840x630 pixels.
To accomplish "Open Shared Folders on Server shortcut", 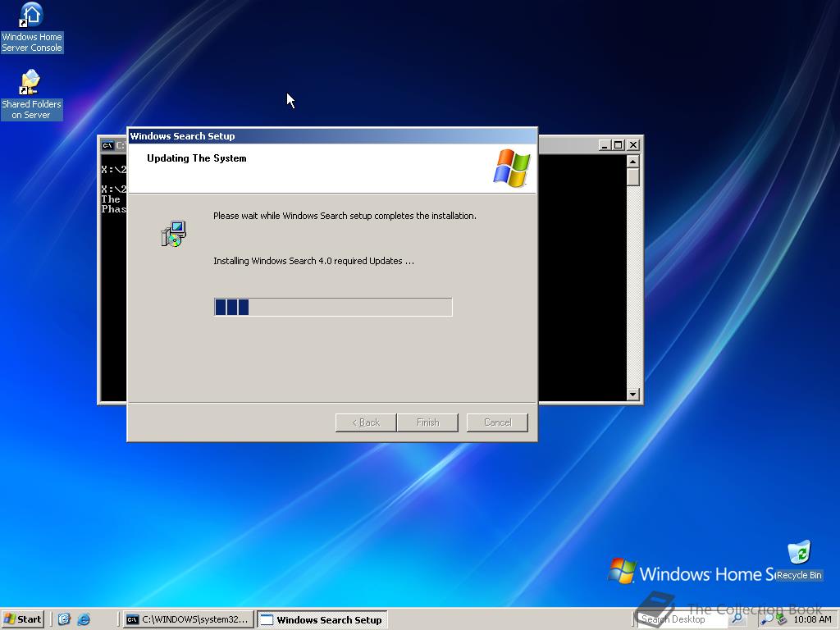I will [x=31, y=95].
